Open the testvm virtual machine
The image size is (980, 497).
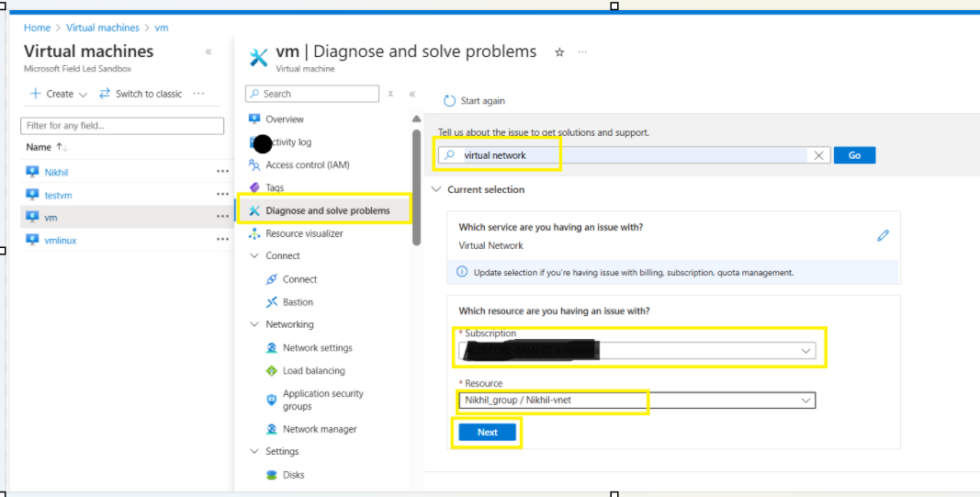(58, 195)
